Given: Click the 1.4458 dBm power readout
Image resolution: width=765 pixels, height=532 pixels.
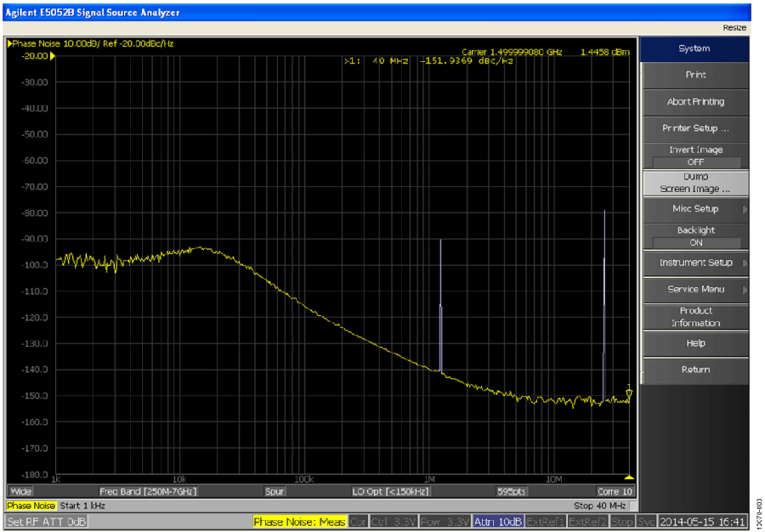Looking at the screenshot, I should pyautogui.click(x=605, y=52).
